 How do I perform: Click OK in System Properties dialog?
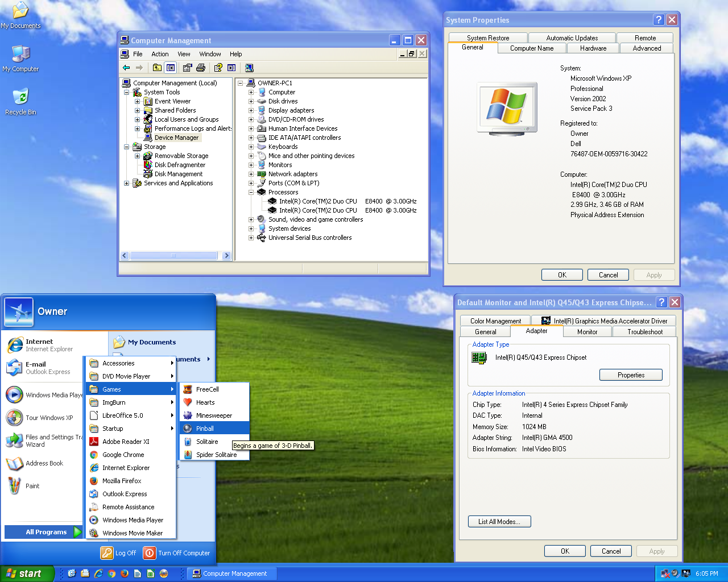pos(562,275)
